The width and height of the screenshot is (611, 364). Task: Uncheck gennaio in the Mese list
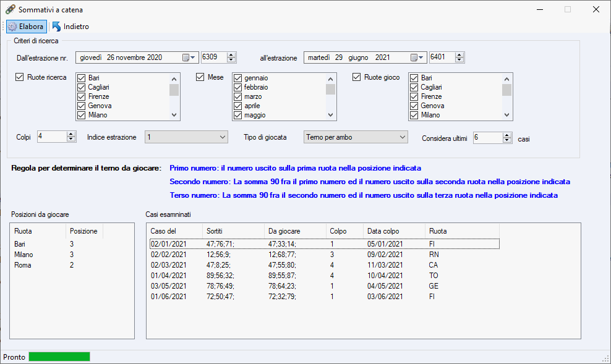point(237,78)
